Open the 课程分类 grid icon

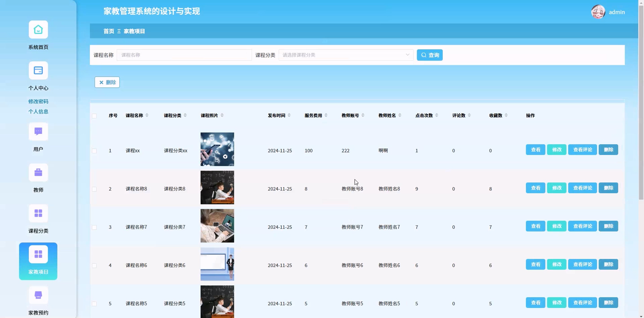point(38,213)
